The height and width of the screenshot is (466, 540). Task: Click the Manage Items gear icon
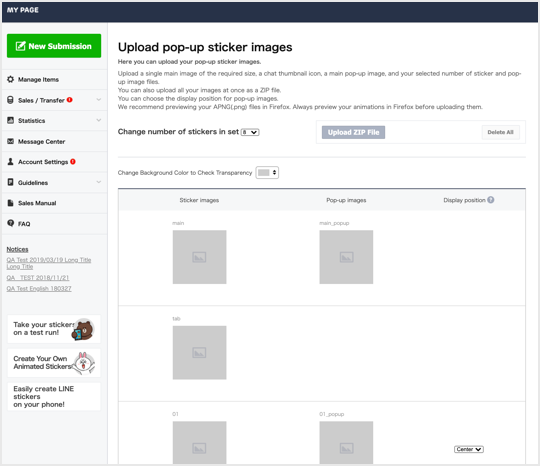tap(11, 79)
